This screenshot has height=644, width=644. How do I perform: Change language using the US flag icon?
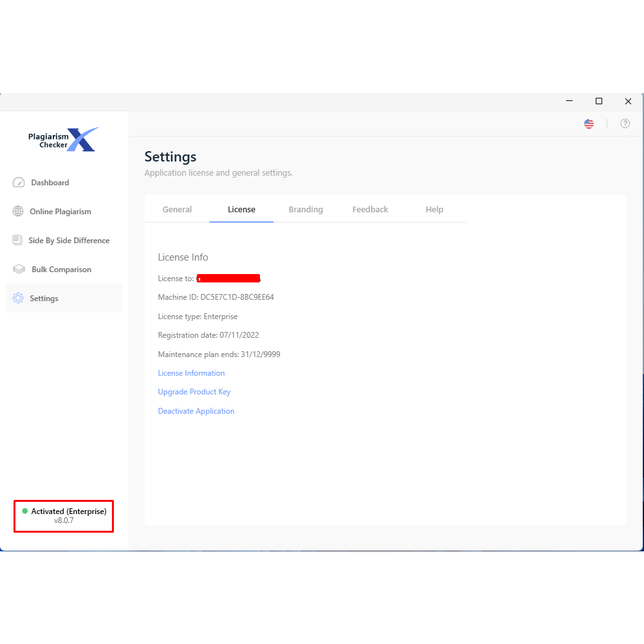(x=589, y=124)
